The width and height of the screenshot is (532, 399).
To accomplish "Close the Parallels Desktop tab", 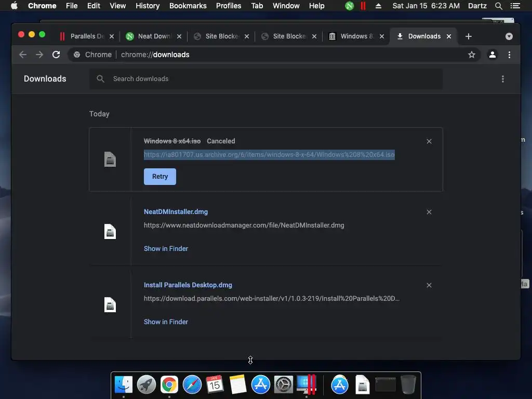I will pos(112,36).
